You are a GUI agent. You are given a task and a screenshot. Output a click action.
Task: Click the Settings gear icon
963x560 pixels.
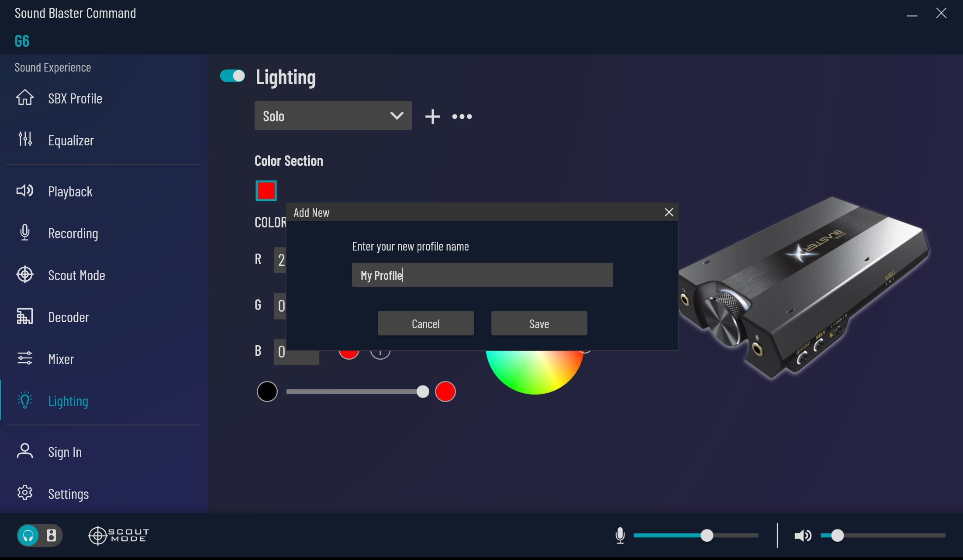coord(25,493)
